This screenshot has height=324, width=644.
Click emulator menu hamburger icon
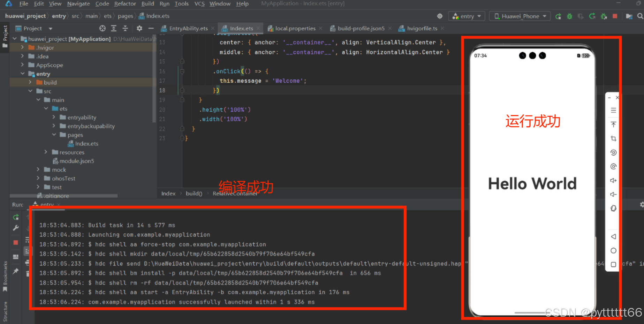point(613,111)
